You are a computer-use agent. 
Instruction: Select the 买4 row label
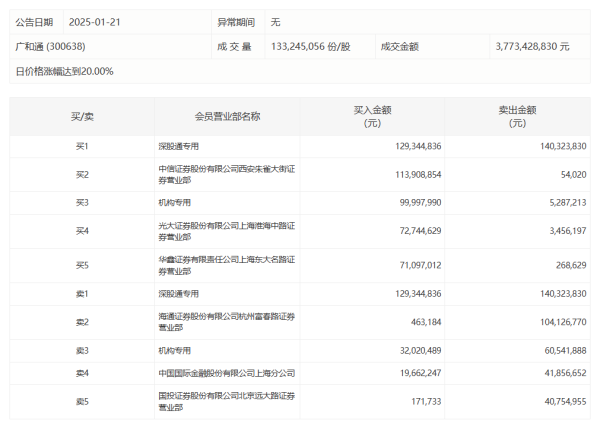point(82,231)
